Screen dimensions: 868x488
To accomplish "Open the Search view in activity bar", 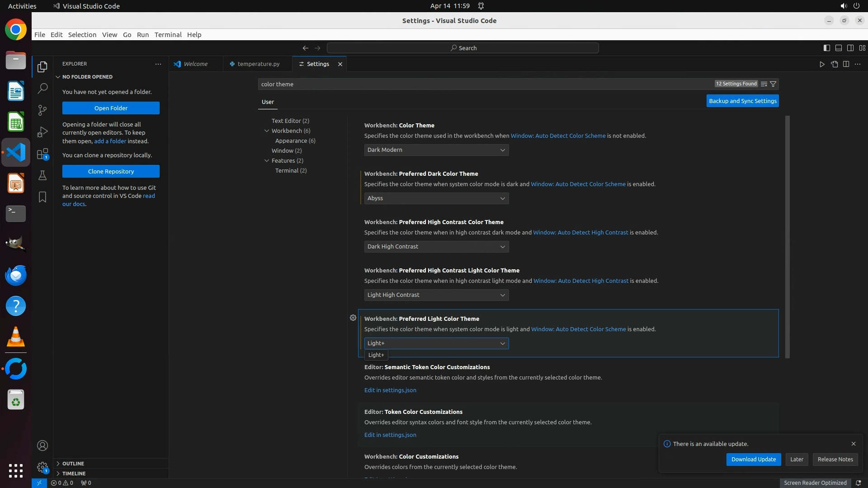I will [x=42, y=88].
